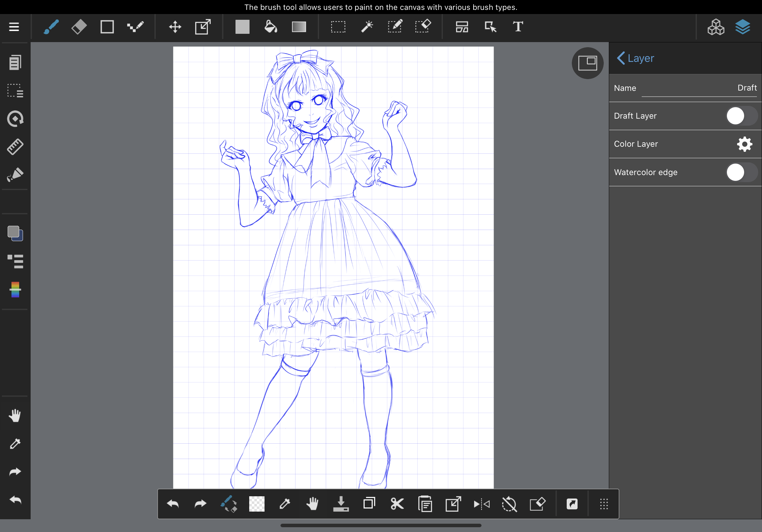762x532 pixels.
Task: Open Color Layer settings gear
Action: 744,144
